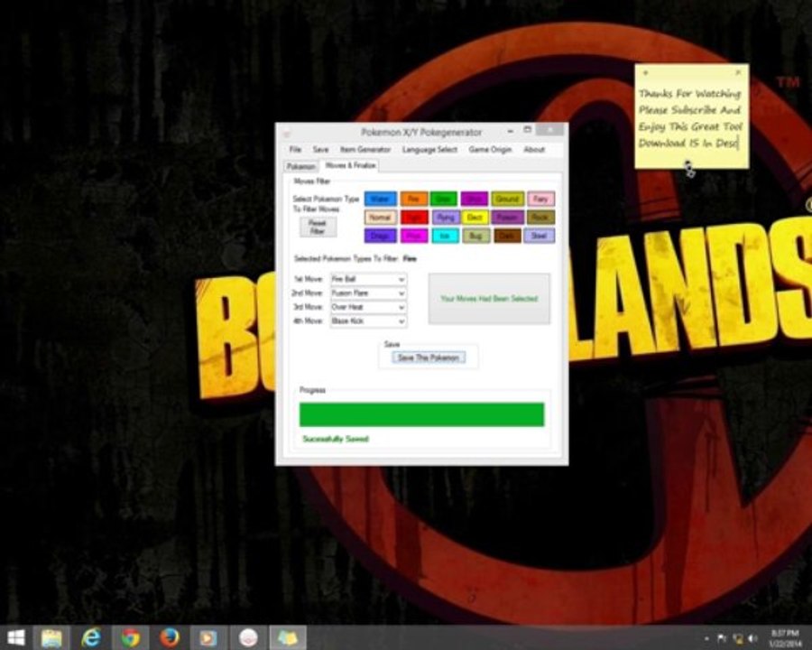
Task: Reset the moves filter
Action: [x=318, y=227]
